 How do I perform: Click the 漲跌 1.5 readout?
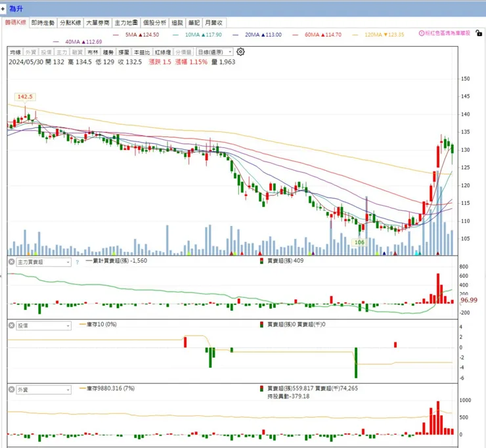(160, 62)
